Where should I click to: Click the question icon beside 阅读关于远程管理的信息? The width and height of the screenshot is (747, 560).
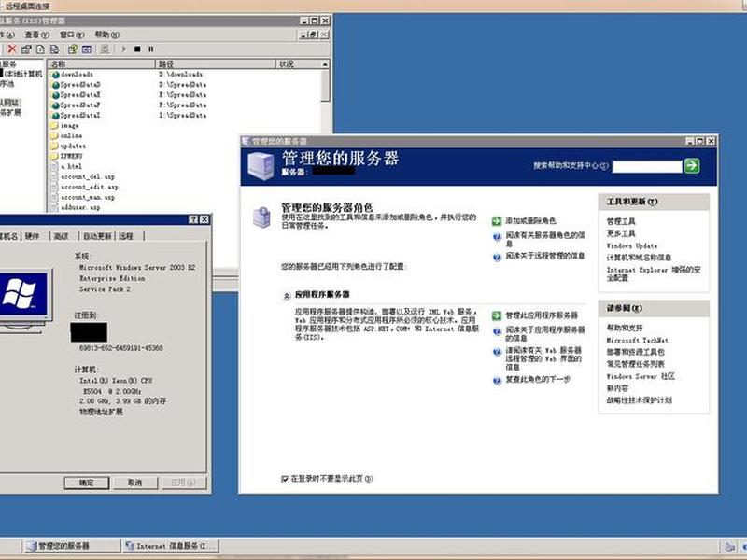497,258
